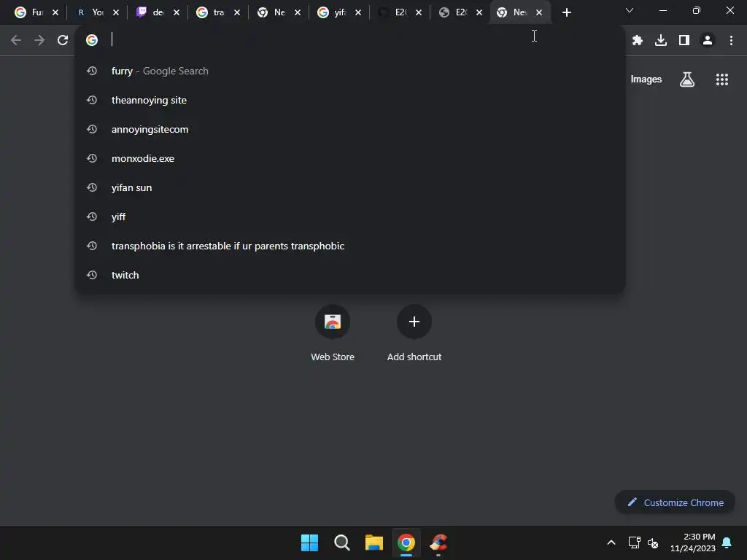Select 'annoyingsitecom' suggestion
747x560 pixels.
coord(350,129)
